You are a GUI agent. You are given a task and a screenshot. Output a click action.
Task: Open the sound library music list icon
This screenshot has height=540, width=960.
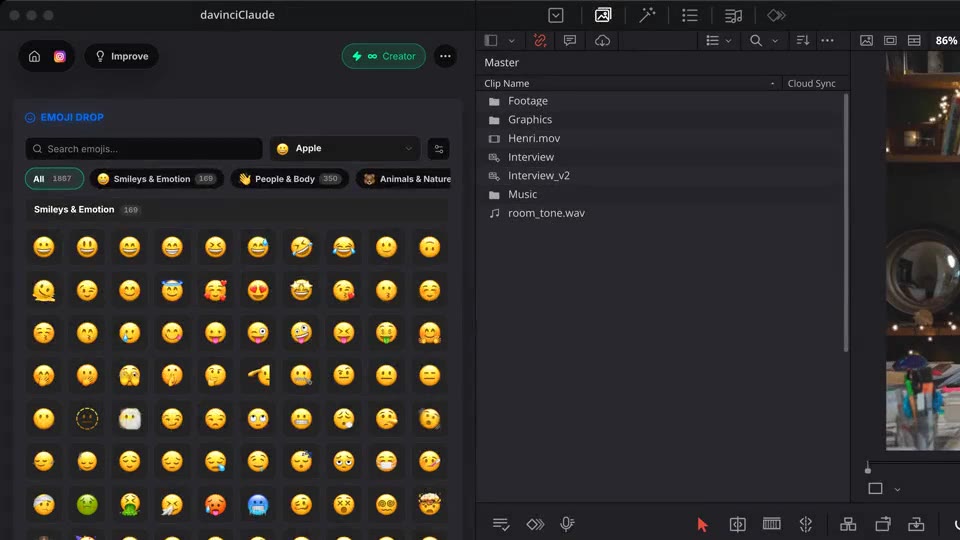pos(733,15)
